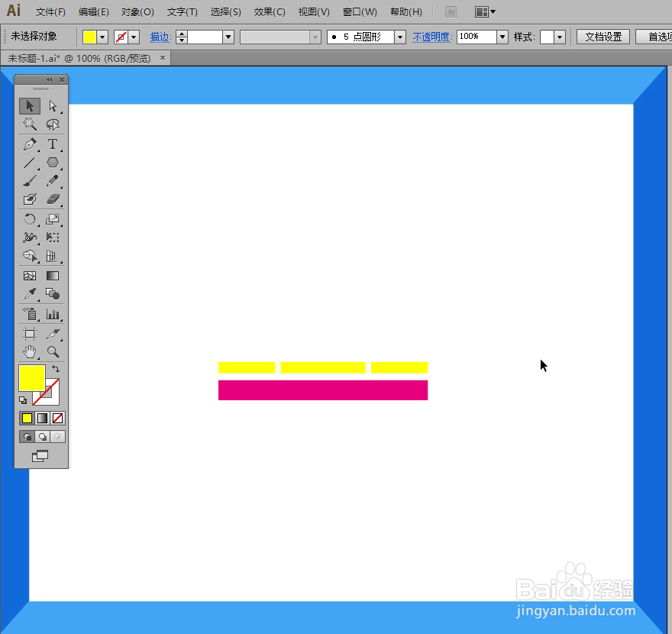Set paint mode to Gradient
The height and width of the screenshot is (634, 672).
click(43, 418)
